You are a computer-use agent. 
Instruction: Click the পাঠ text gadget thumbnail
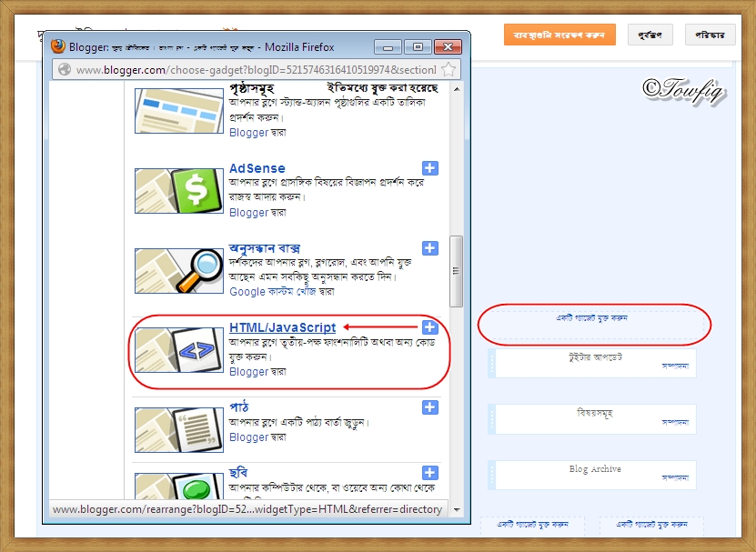click(179, 429)
